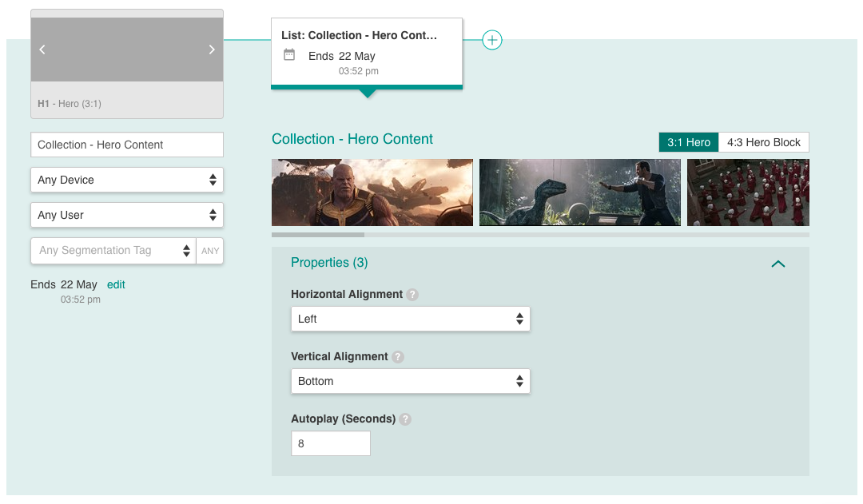
Task: Add a new list with plus icon
Action: click(492, 40)
